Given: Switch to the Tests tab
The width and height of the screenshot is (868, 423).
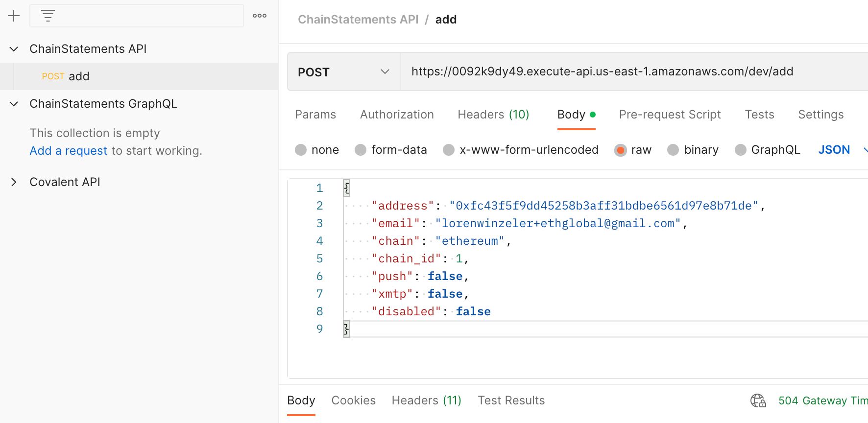Looking at the screenshot, I should (x=759, y=115).
